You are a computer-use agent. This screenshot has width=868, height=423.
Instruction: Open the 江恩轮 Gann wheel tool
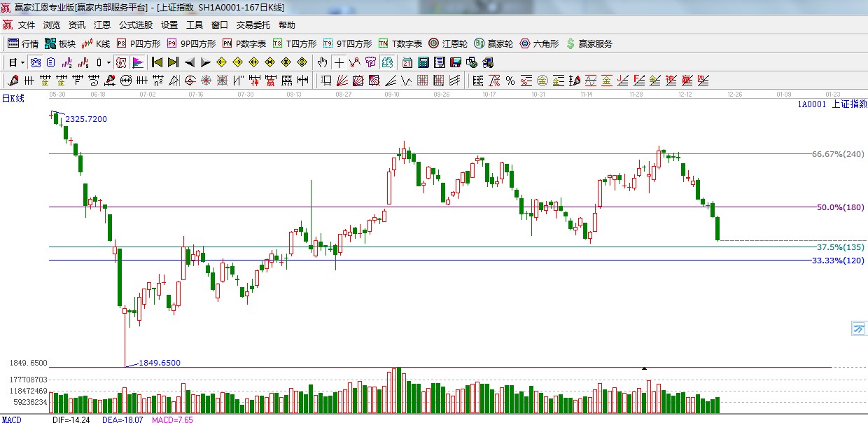[448, 43]
